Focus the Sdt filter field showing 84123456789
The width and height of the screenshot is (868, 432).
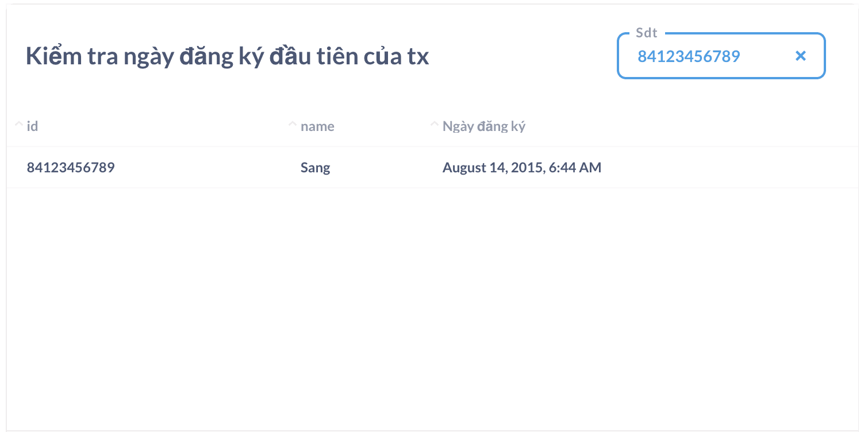[689, 56]
